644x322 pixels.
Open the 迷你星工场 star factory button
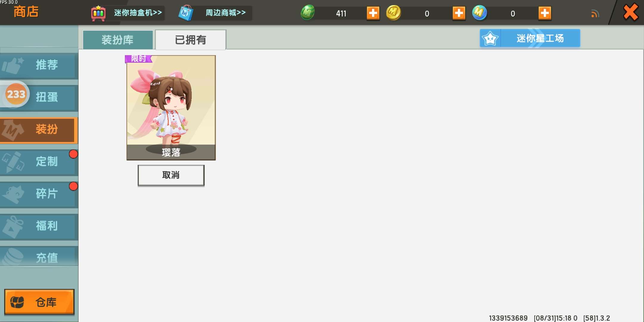pos(530,38)
